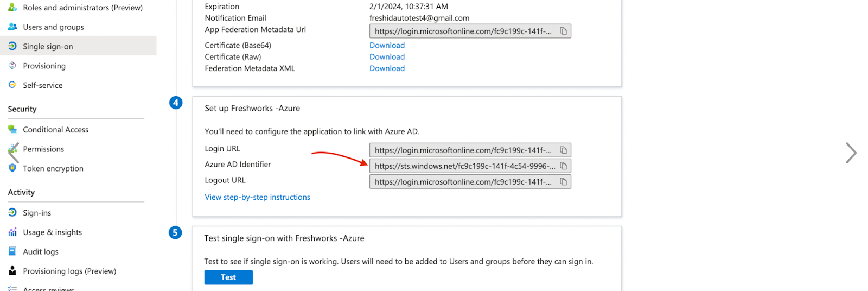Image resolution: width=868 pixels, height=291 pixels.
Task: Click the expiration date 2/1/2024 value
Action: click(409, 7)
